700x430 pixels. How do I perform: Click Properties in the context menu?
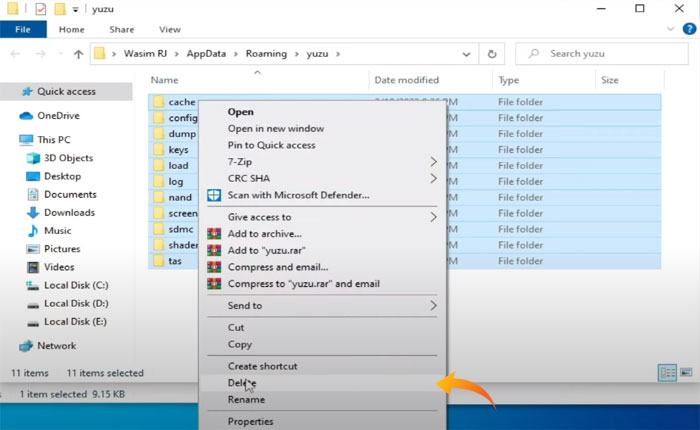coord(250,422)
